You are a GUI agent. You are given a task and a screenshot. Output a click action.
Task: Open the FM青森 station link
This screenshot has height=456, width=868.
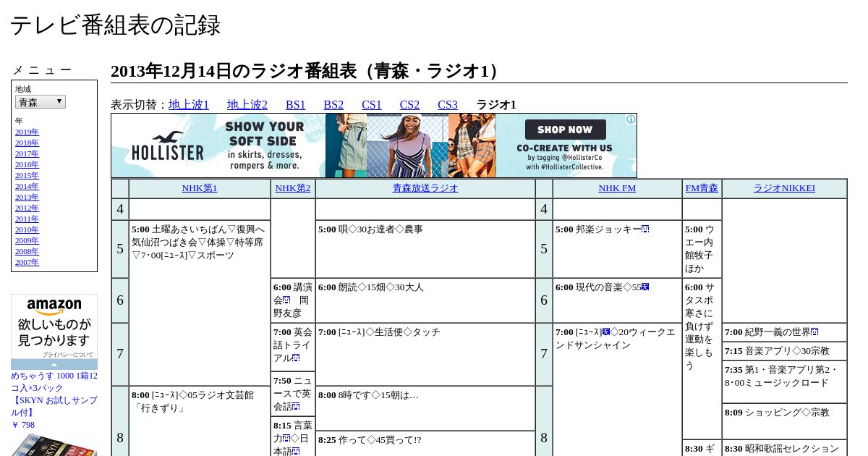(x=702, y=188)
